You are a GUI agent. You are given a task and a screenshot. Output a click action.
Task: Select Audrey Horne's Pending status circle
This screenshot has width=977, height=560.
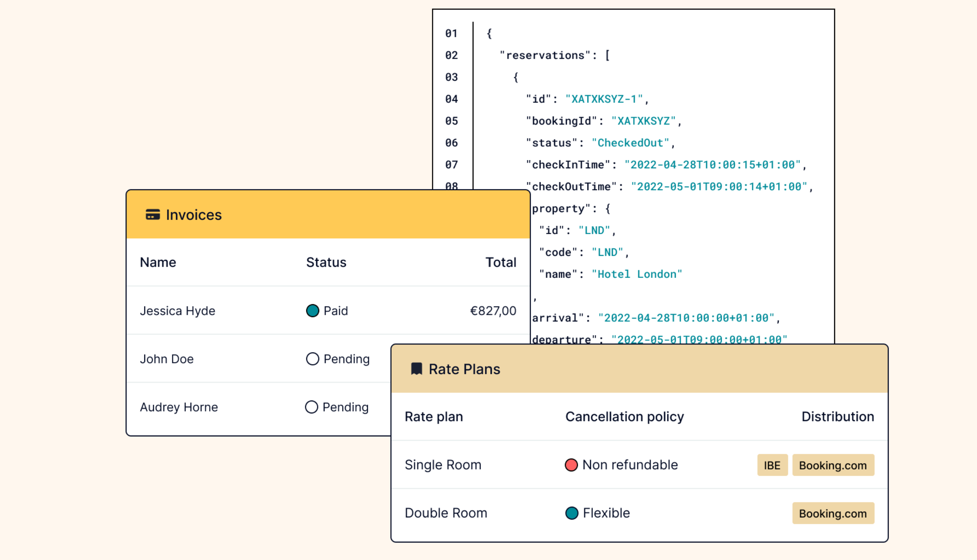click(x=311, y=407)
